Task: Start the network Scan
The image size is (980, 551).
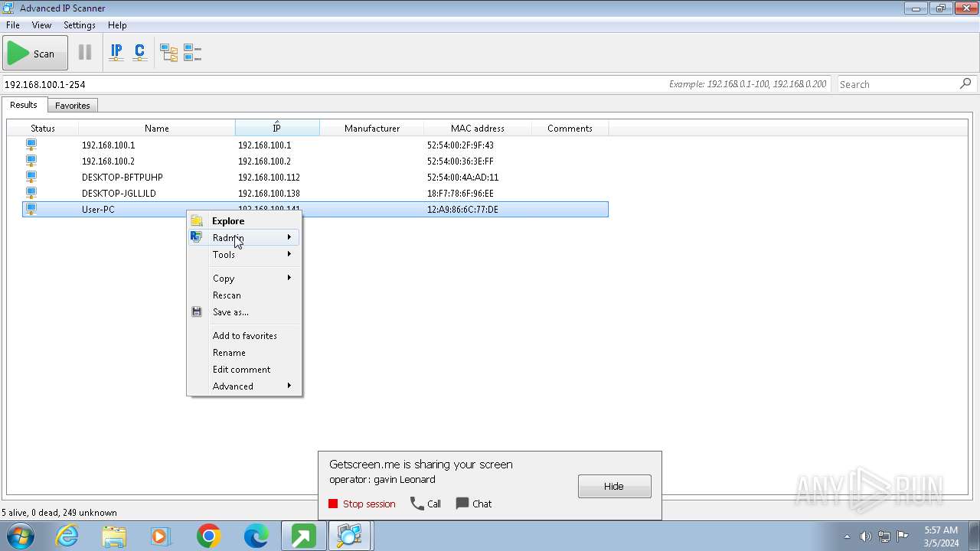Action: tap(35, 53)
